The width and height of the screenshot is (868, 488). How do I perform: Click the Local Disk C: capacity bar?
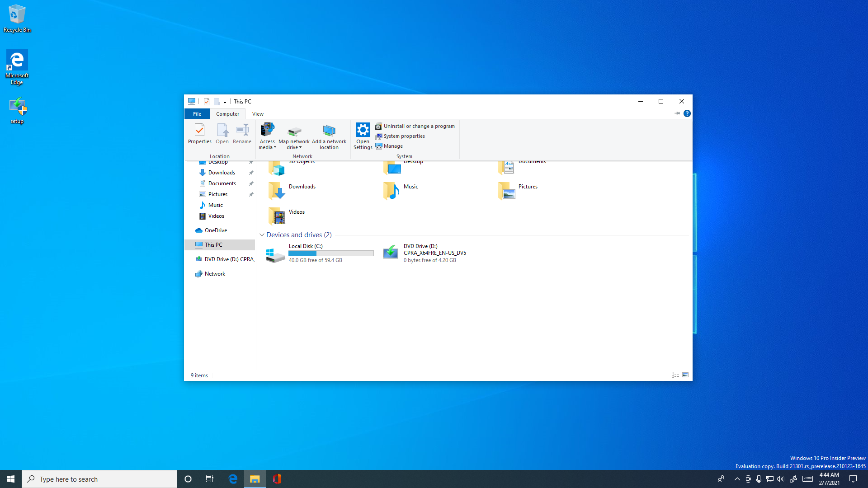[x=331, y=253]
